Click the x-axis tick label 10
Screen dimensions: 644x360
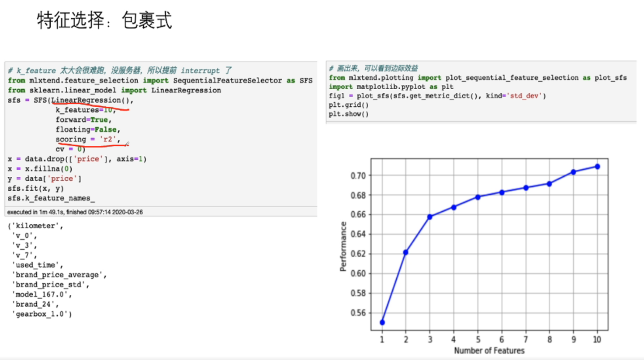coord(597,339)
